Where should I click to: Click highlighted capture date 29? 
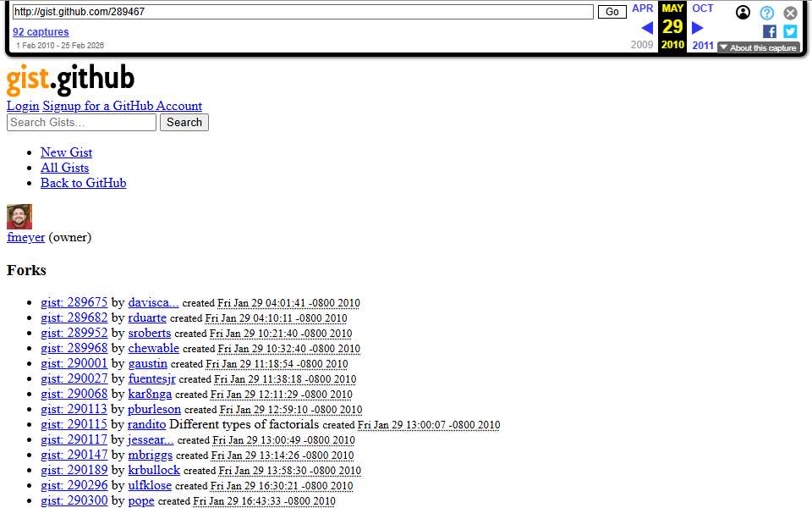point(672,26)
